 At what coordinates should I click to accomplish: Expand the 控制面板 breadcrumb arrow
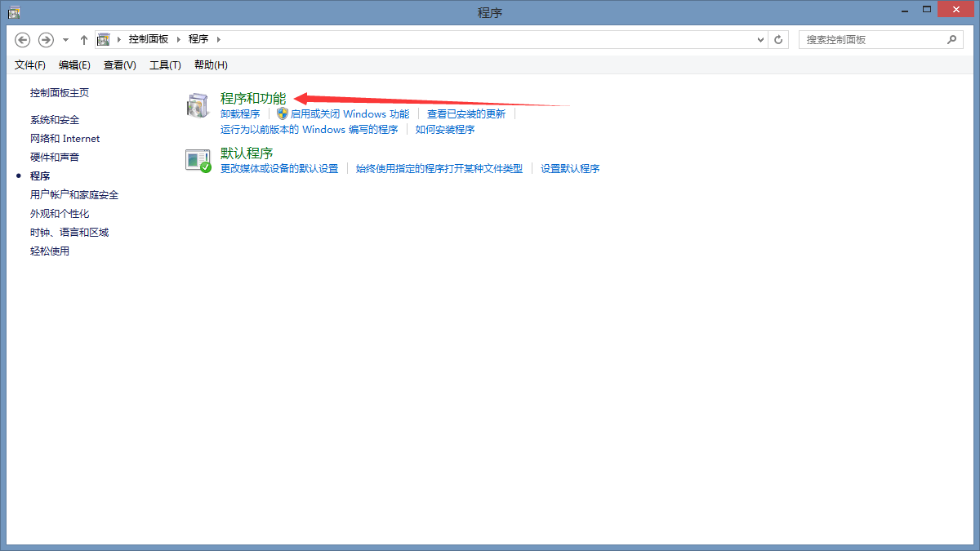[179, 39]
